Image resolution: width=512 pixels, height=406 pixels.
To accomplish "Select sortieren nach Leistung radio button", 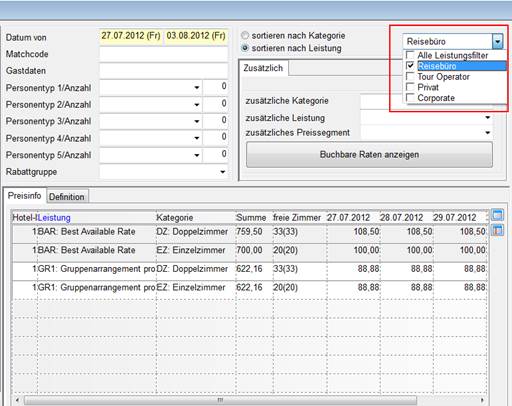I will tap(245, 48).
